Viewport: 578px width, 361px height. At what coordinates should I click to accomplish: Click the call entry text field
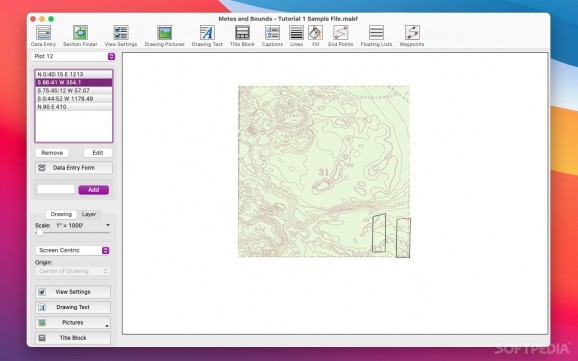click(x=56, y=190)
